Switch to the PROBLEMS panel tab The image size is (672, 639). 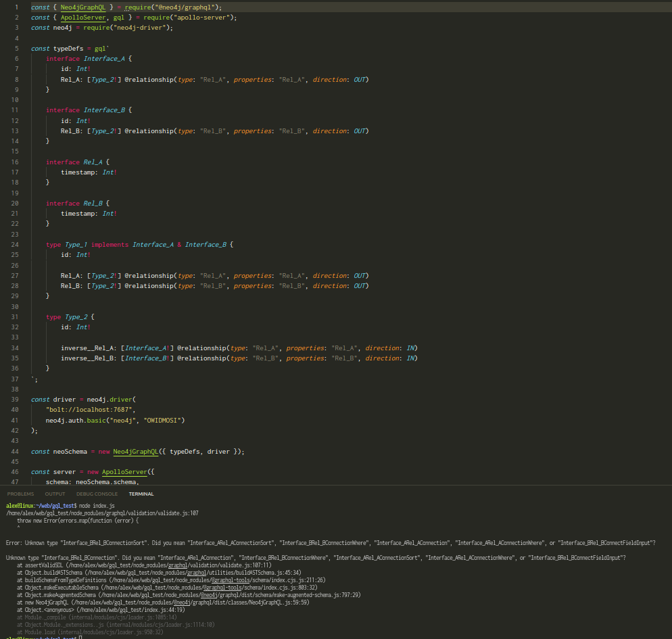[x=20, y=494]
